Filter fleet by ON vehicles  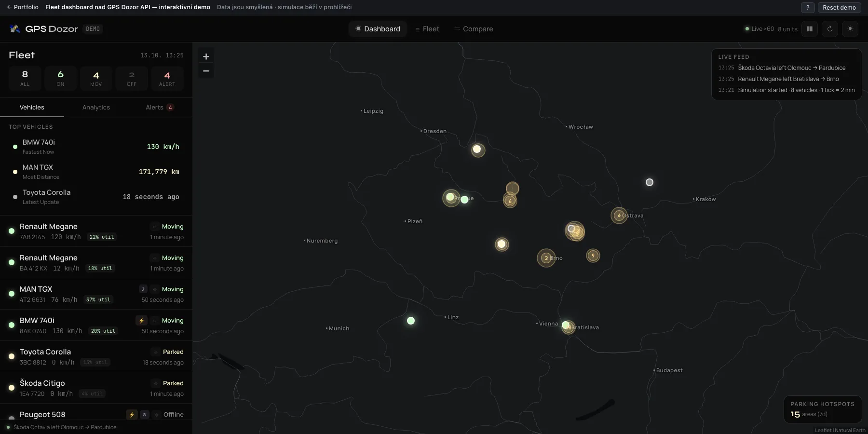[60, 78]
